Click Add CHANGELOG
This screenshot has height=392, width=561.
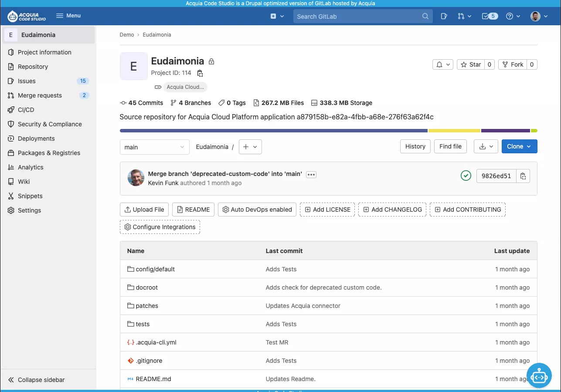tap(392, 210)
